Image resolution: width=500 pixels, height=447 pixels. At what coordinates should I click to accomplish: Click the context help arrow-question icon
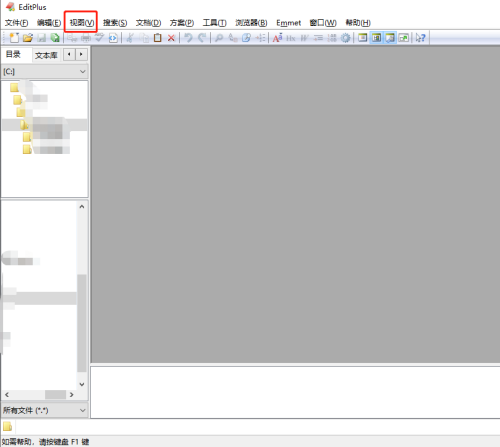(421, 38)
